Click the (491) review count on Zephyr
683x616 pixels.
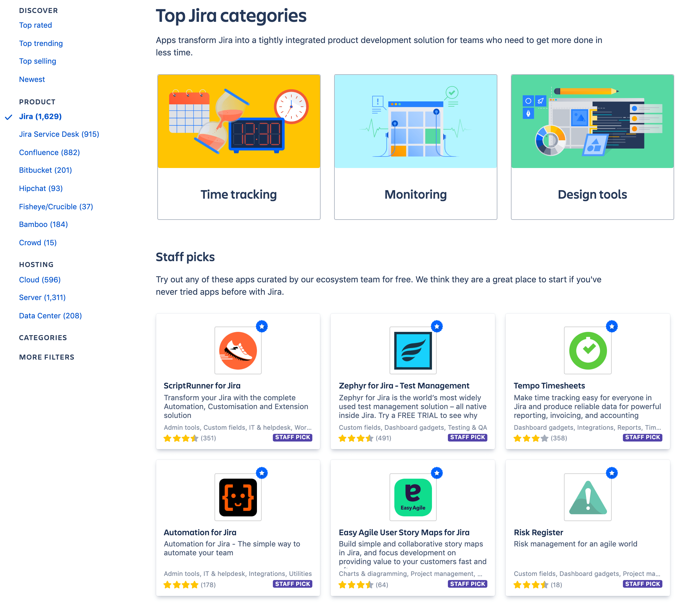(383, 438)
